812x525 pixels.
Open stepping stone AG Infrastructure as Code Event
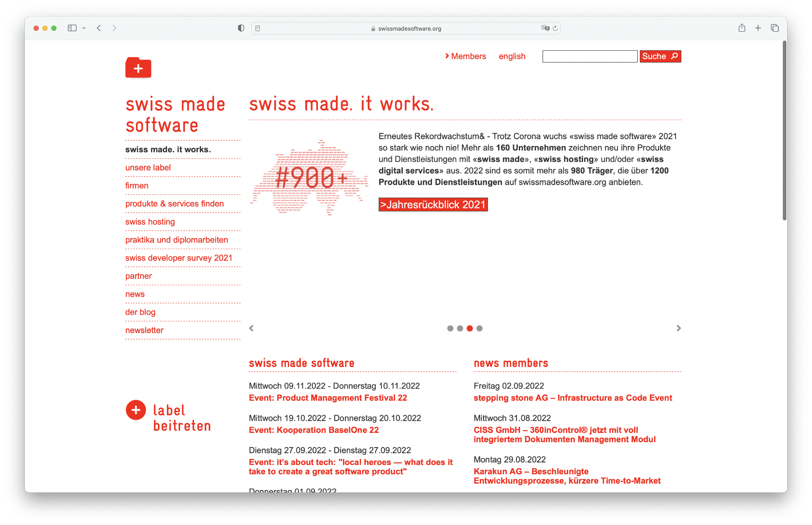[572, 398]
